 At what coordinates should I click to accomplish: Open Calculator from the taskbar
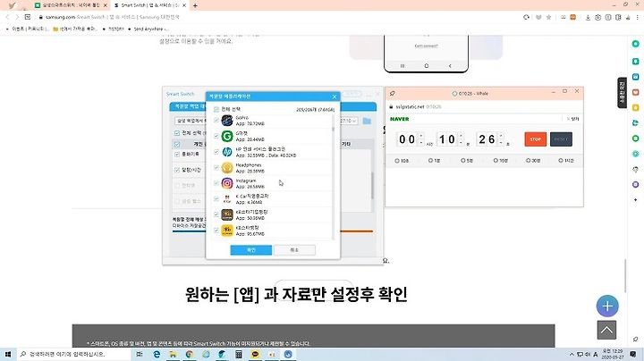coord(239,354)
